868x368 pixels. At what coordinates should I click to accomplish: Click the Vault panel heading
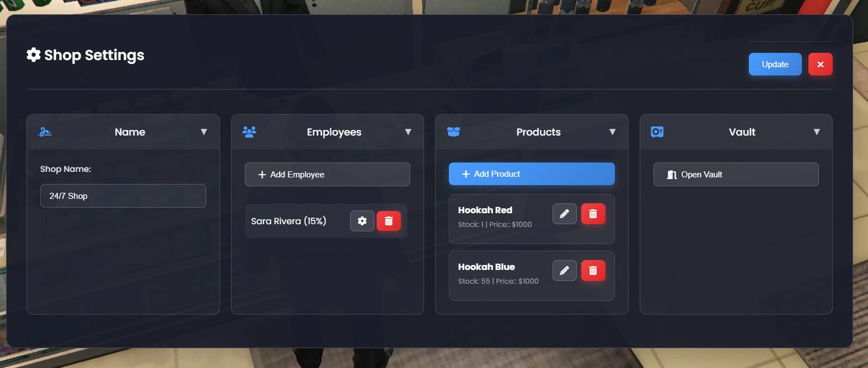(742, 132)
